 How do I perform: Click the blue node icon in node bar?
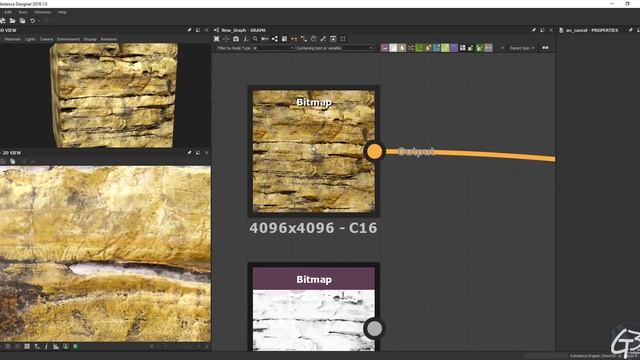(x=437, y=48)
